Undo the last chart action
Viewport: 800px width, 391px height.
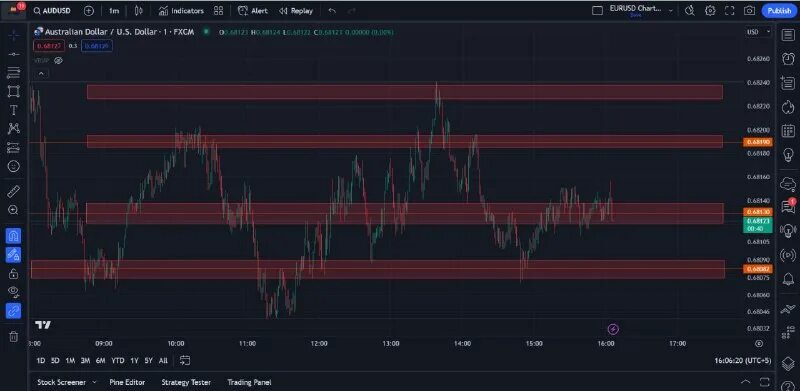[x=332, y=11]
